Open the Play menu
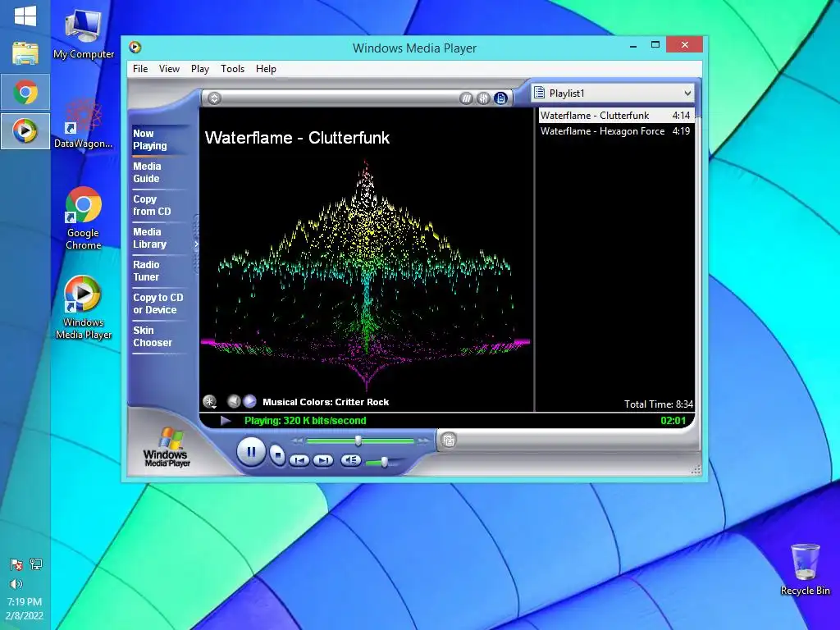 coord(200,69)
